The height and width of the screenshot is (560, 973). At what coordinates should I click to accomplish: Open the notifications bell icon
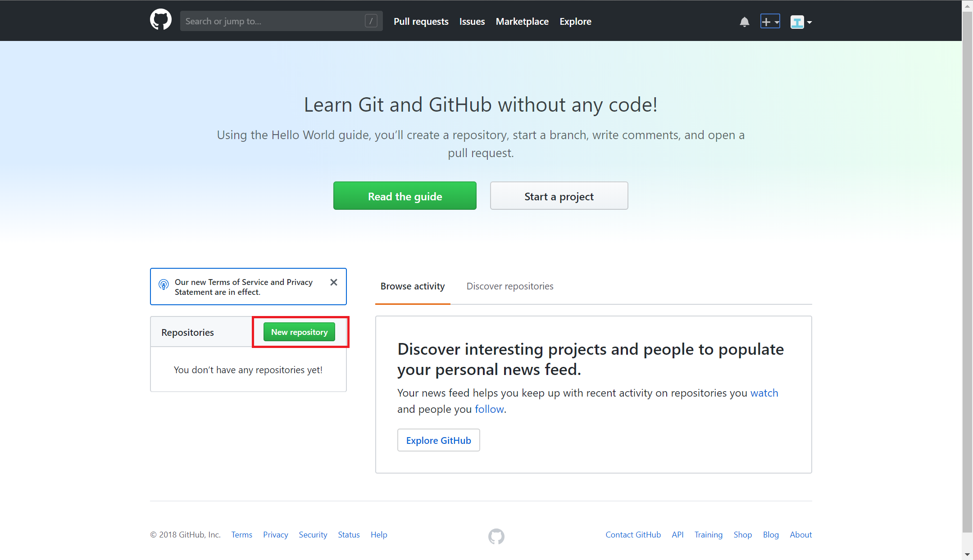pyautogui.click(x=744, y=22)
